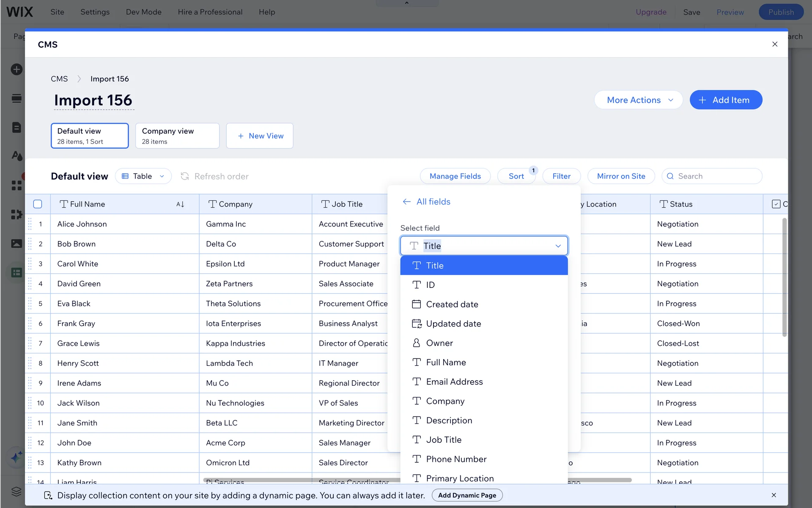Collapse the Select field Title combo box

pyautogui.click(x=558, y=246)
